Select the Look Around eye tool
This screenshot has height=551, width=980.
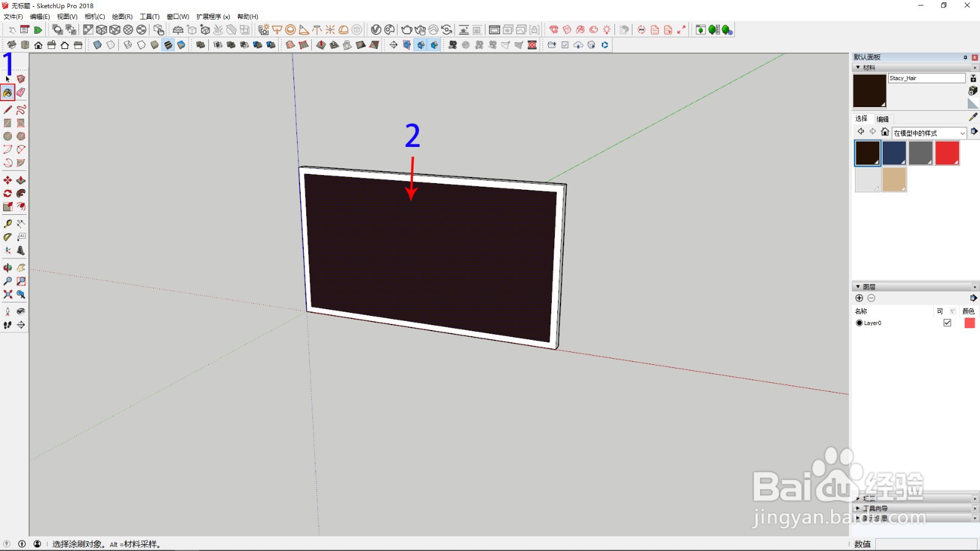coord(21,312)
